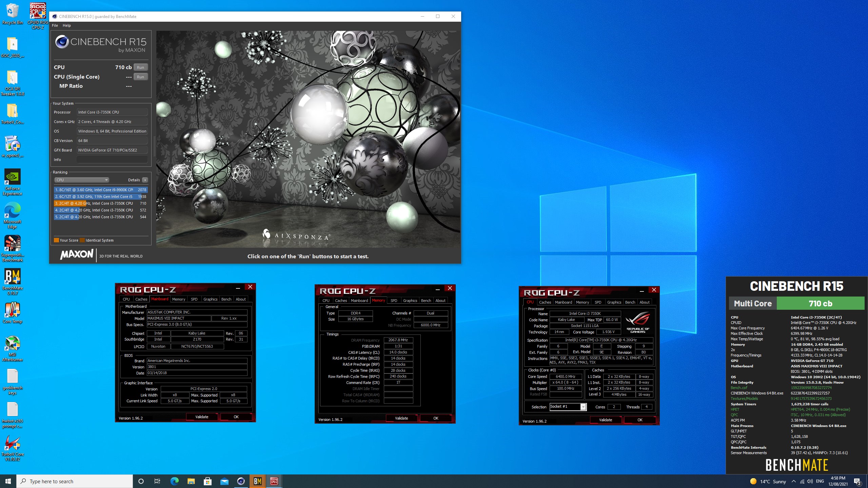Viewport: 868px width, 488px height.
Task: Switch to Mainboard tab in CPU tab CPU-Z window
Action: click(564, 302)
